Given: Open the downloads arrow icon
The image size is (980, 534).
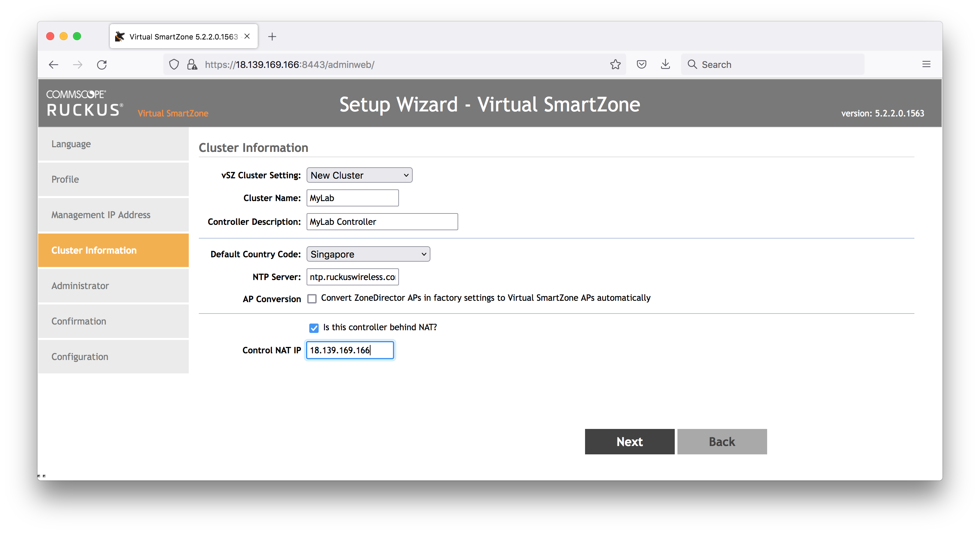Looking at the screenshot, I should coord(665,65).
